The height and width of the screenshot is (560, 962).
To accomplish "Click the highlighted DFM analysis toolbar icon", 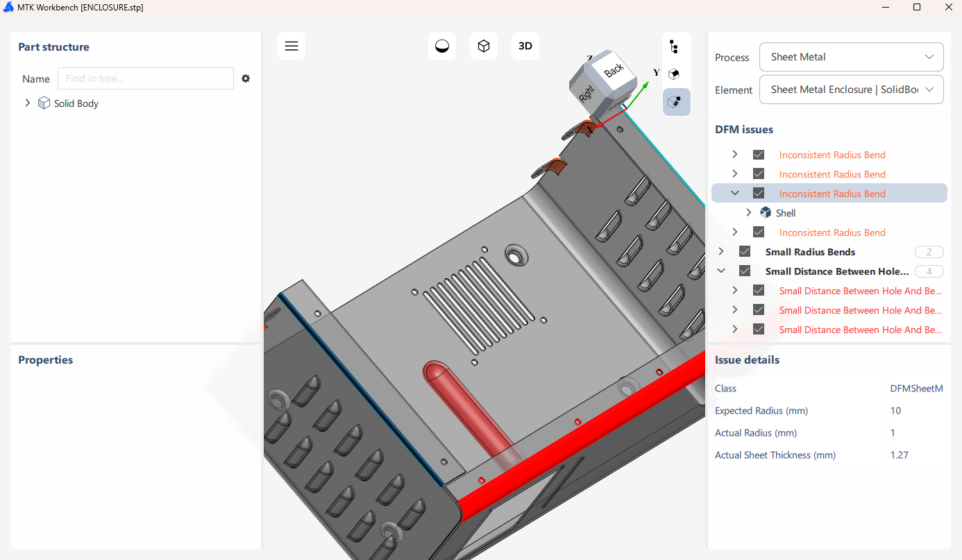I will (x=673, y=102).
